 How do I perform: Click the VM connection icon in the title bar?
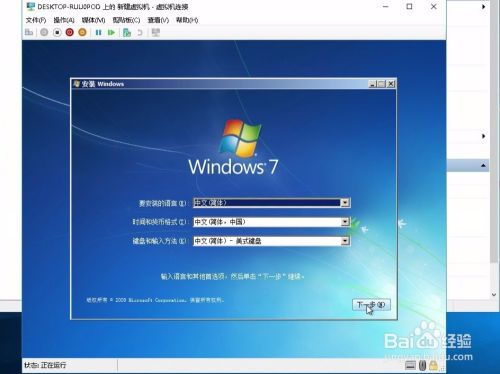point(31,7)
